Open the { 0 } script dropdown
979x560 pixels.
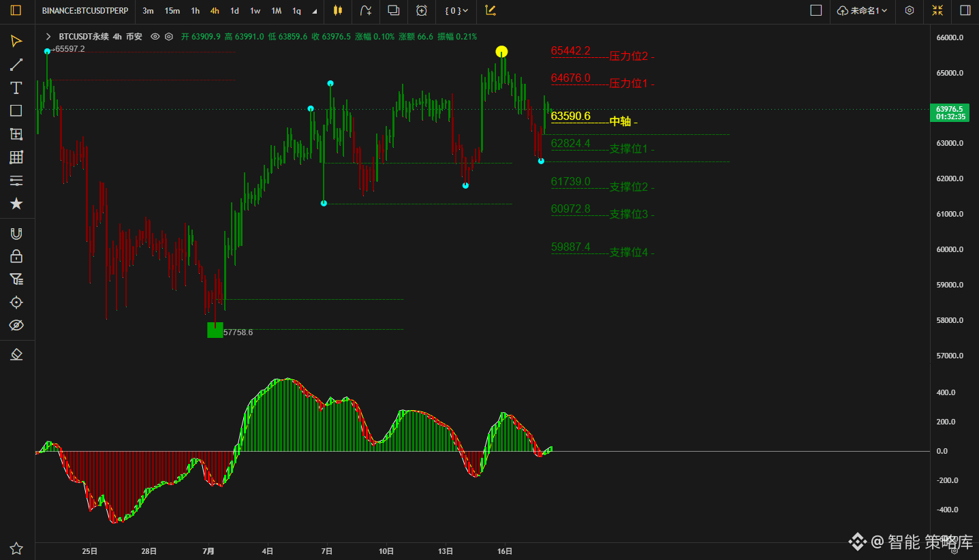tap(456, 10)
